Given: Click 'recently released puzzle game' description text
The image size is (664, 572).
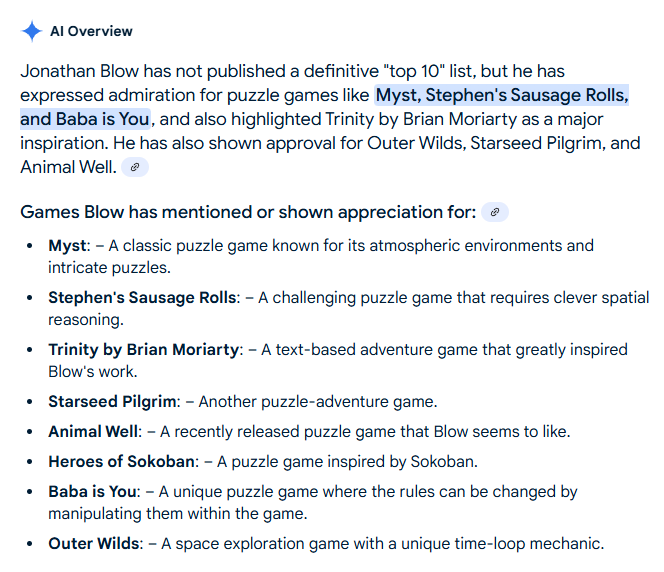Looking at the screenshot, I should [365, 432].
